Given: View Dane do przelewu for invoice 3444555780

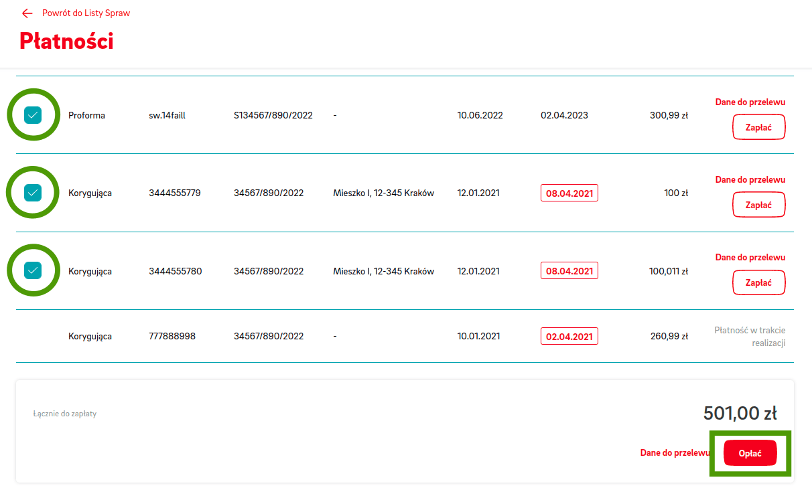Looking at the screenshot, I should (x=750, y=258).
